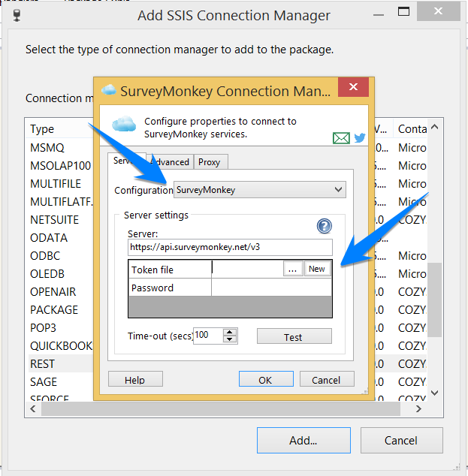Switch to the Proxy tab

pyautogui.click(x=210, y=162)
